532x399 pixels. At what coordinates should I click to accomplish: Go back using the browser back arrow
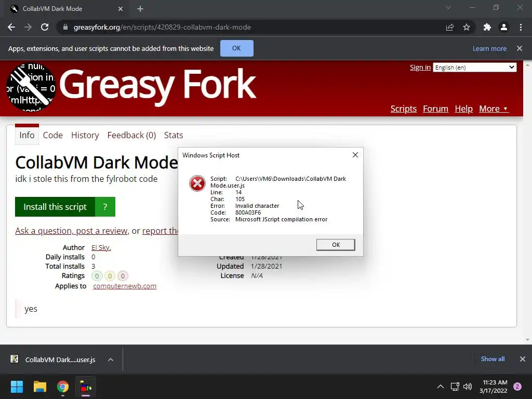click(x=11, y=27)
